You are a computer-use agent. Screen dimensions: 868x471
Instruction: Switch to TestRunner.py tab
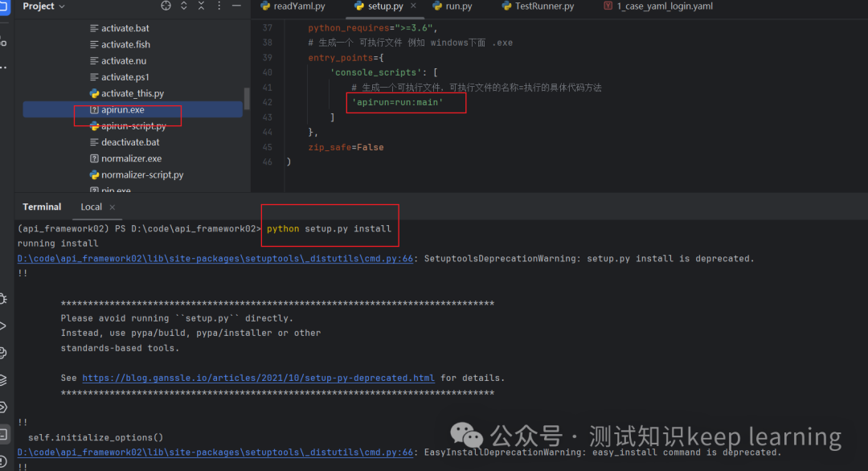pos(538,6)
